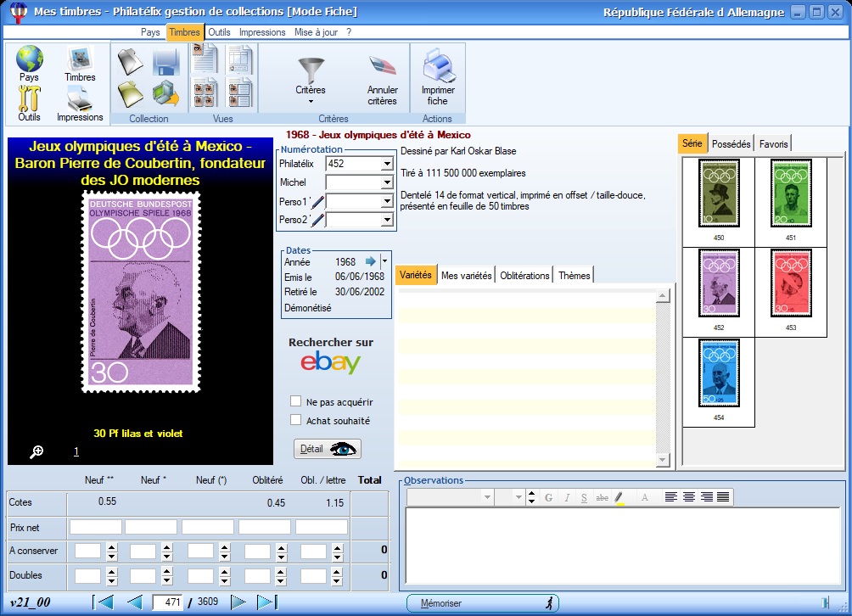Screen dimensions: 852x616
Task: Open the Pays menu
Action: (150, 32)
